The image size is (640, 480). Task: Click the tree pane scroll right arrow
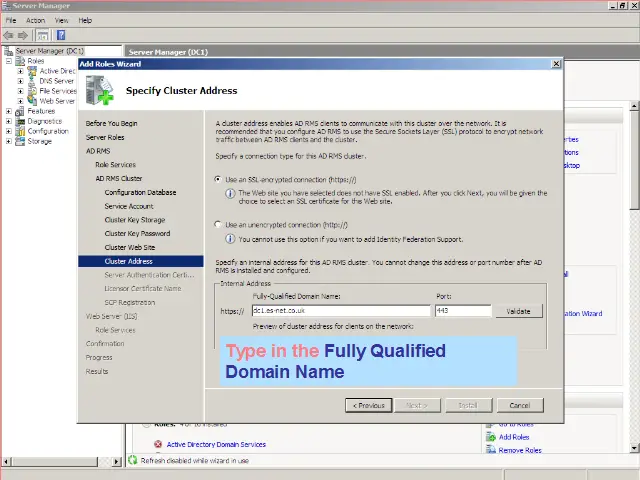tap(117, 462)
